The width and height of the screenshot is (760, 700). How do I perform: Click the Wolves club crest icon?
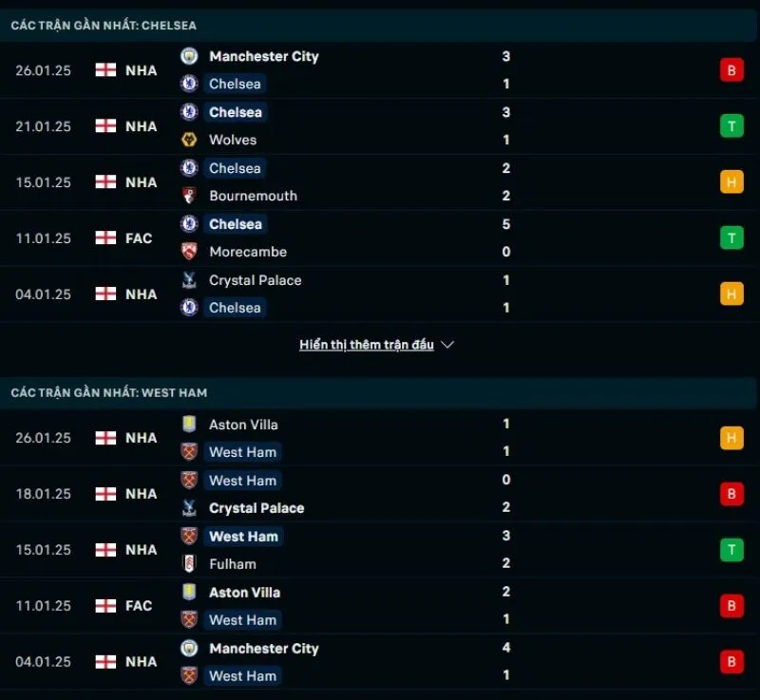click(189, 140)
